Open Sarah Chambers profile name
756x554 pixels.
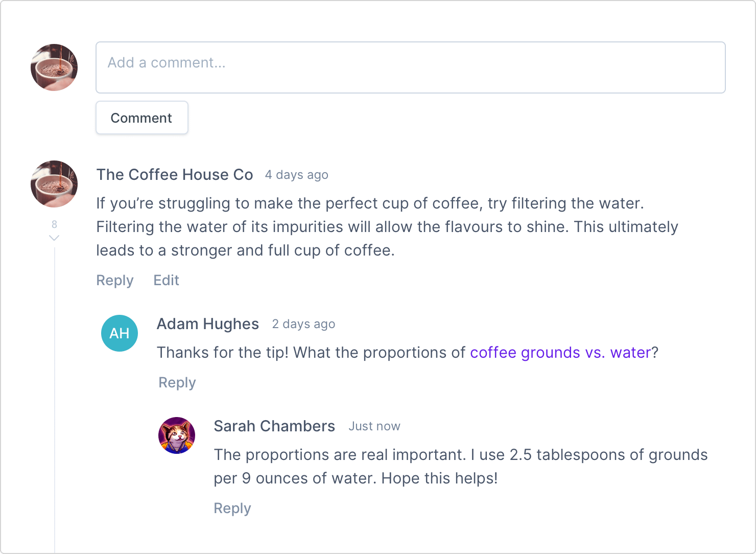tap(274, 426)
